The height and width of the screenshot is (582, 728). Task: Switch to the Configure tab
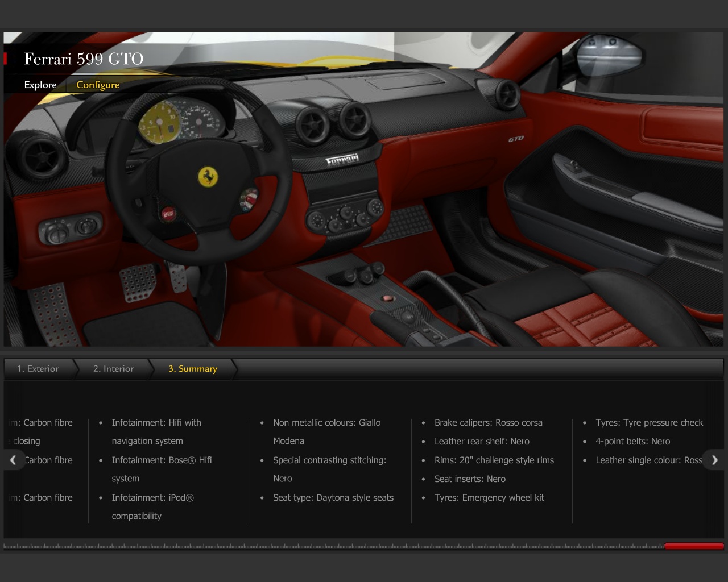(x=98, y=85)
